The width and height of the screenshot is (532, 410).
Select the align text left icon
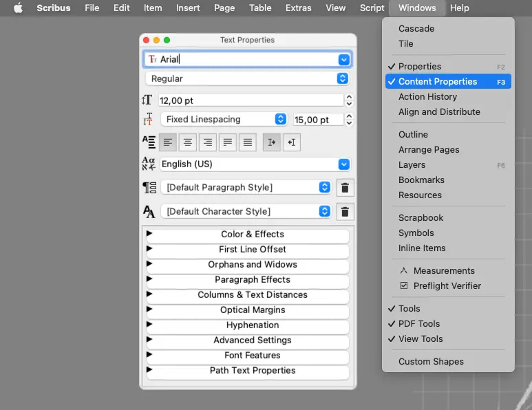(168, 142)
